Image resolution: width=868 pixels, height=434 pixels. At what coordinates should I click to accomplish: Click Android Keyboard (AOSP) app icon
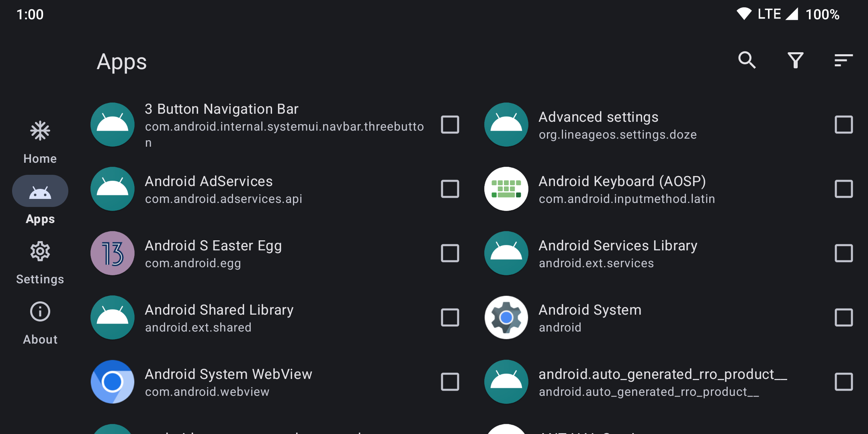(x=506, y=189)
